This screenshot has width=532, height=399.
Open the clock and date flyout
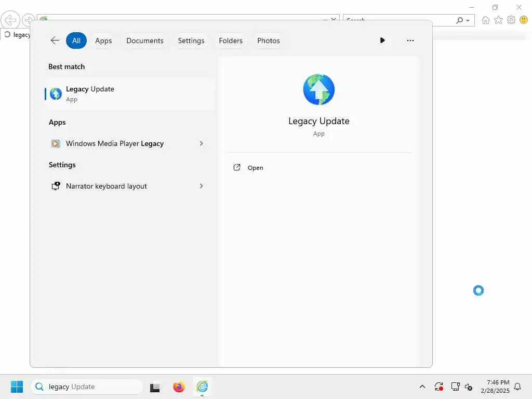pyautogui.click(x=495, y=387)
